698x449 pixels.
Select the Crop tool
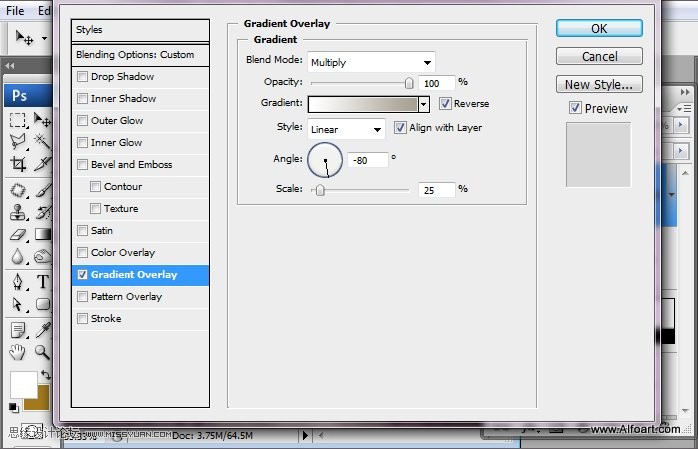pos(17,163)
